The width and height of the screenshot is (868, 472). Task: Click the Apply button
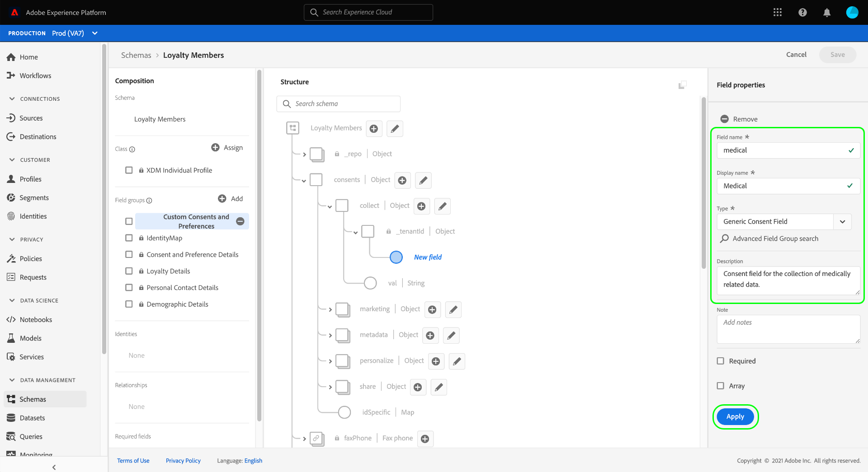735,416
